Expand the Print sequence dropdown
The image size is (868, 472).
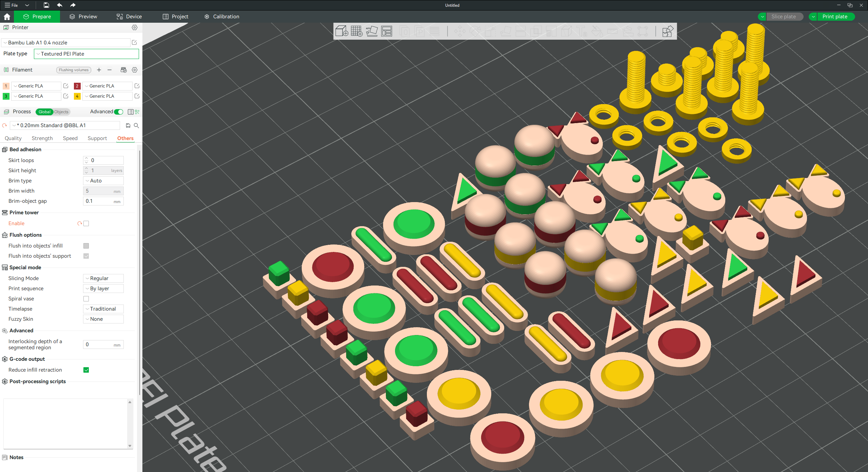pyautogui.click(x=103, y=289)
